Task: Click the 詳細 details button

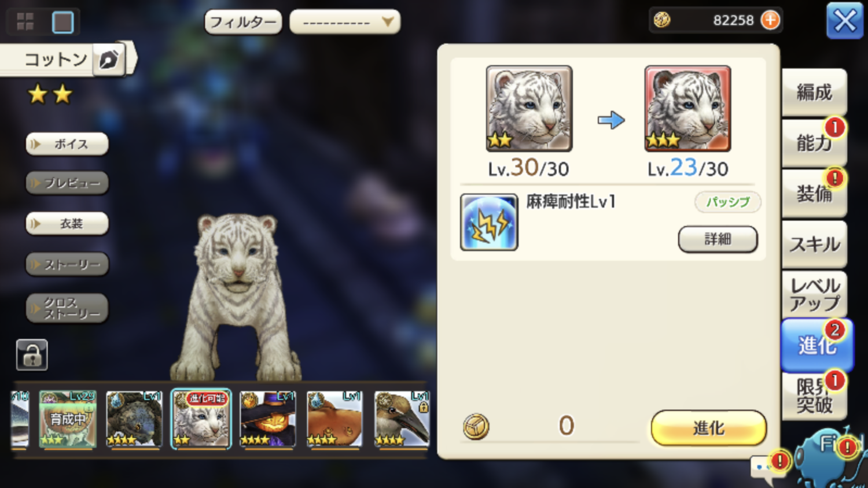Action: coord(718,239)
